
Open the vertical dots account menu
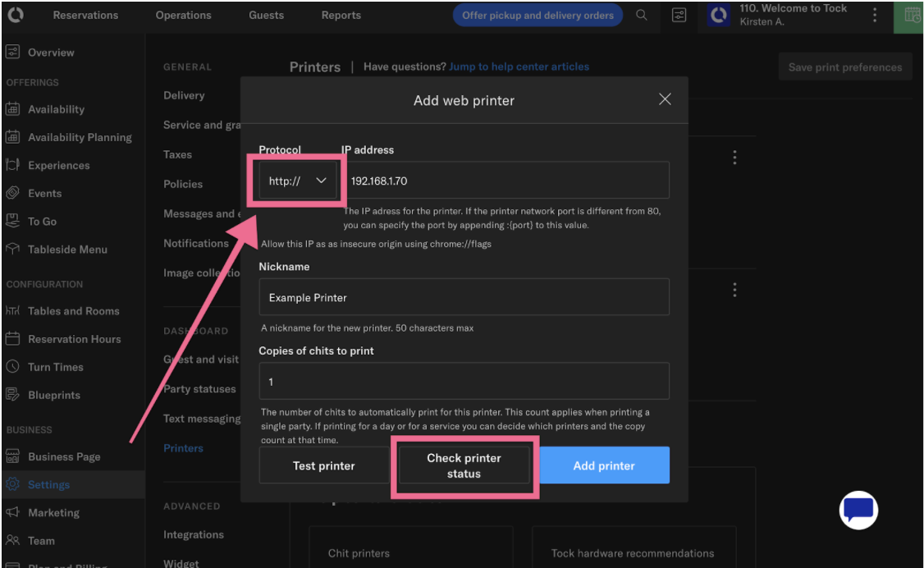click(875, 16)
